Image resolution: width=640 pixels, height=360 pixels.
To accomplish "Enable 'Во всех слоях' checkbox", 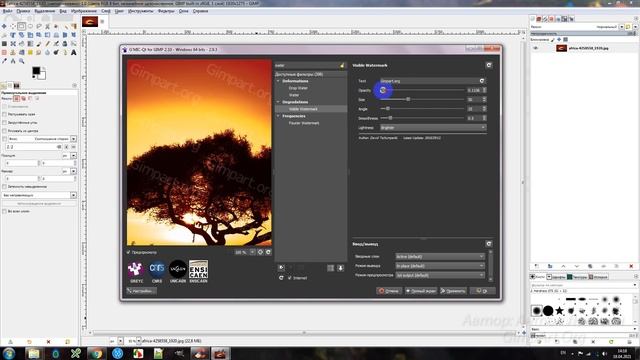I will [4, 211].
